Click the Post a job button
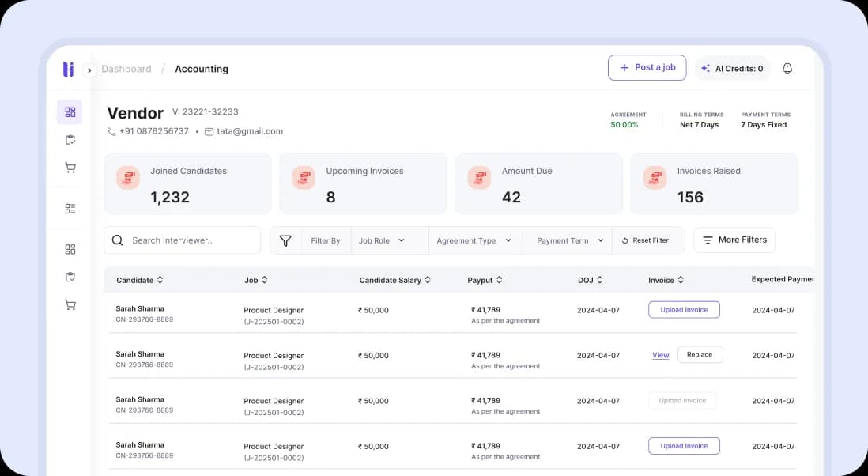This screenshot has width=868, height=476. pos(647,67)
